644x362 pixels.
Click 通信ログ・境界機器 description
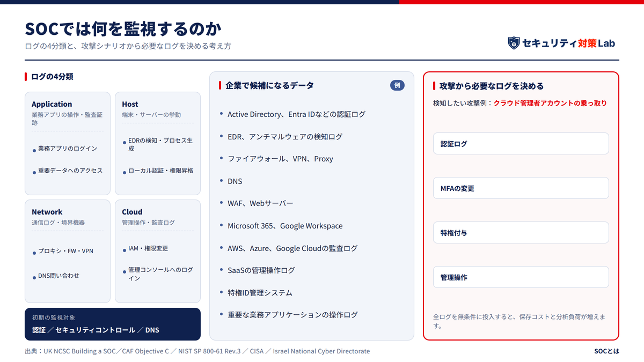click(x=58, y=223)
